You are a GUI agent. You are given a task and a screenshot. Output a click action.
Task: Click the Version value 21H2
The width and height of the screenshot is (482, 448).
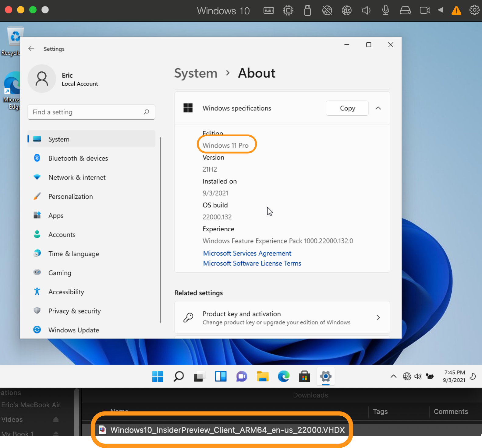point(210,169)
